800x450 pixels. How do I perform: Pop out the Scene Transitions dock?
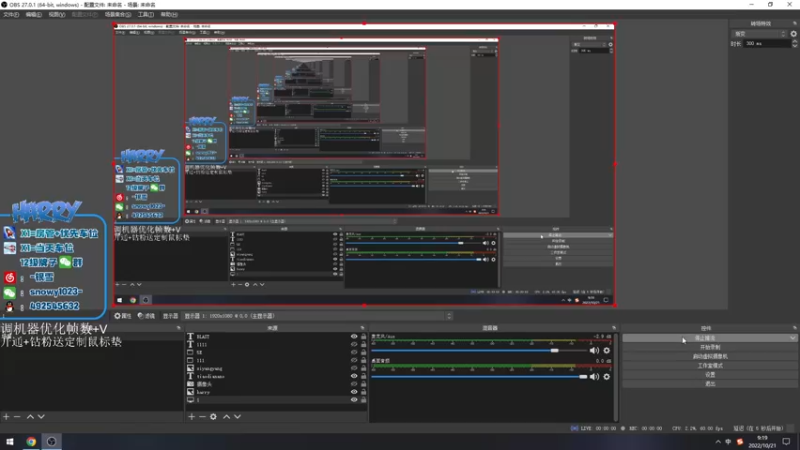click(794, 23)
